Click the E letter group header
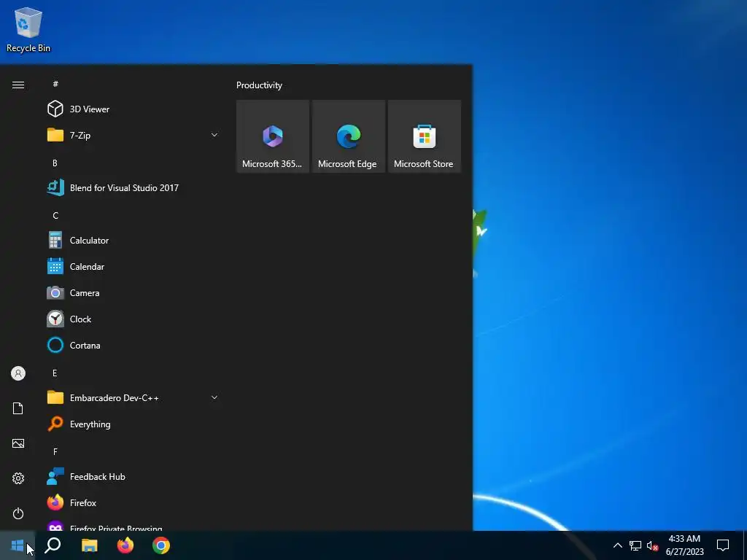 (55, 373)
